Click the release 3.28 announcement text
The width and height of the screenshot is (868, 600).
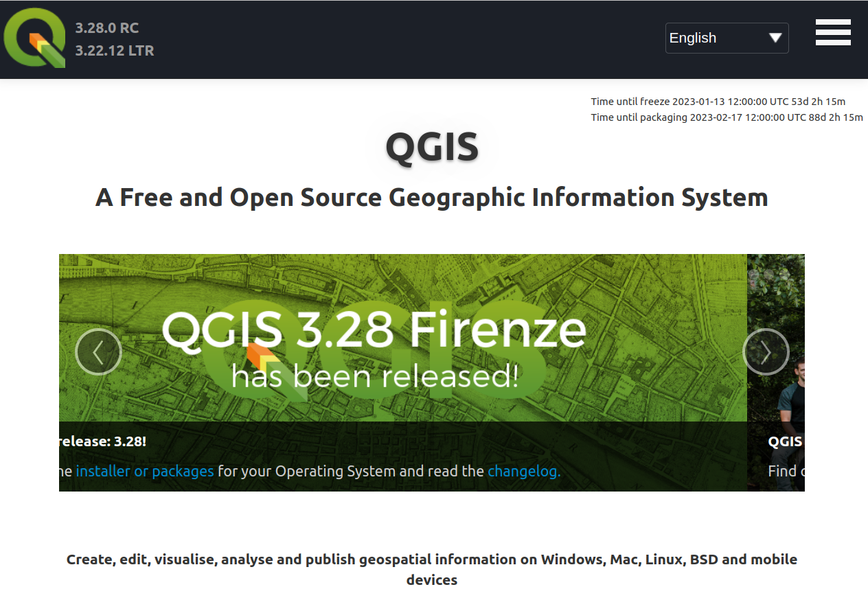pyautogui.click(x=103, y=441)
